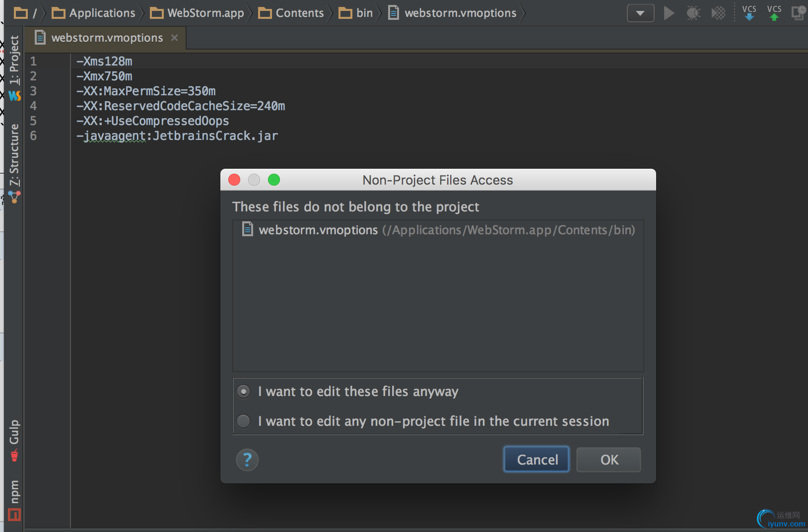Click the partially visible toolbar icon at far right
Screen dimensions: 808x532
pyautogui.click(x=799, y=13)
